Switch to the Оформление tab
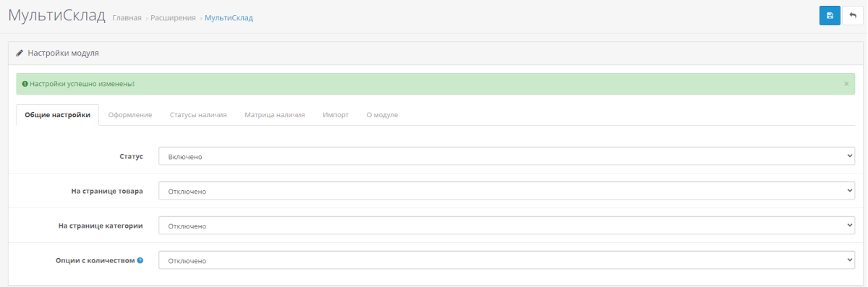 [x=130, y=115]
